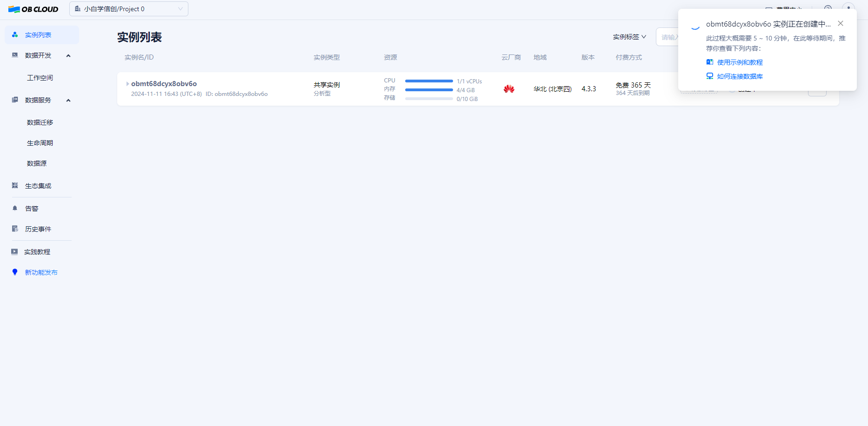This screenshot has height=426, width=868.
Task: Open 工作空间 menu item
Action: tap(40, 78)
